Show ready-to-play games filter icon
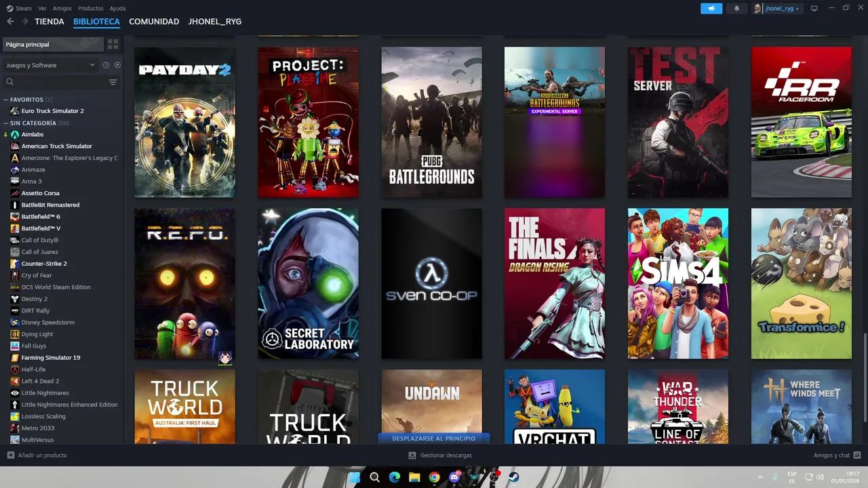Viewport: 868px width, 488px height. coord(117,65)
